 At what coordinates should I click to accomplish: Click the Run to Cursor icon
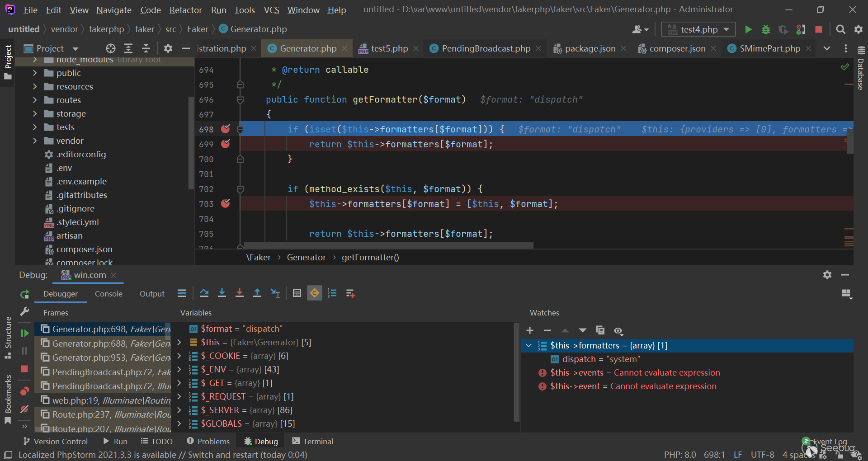coord(275,293)
